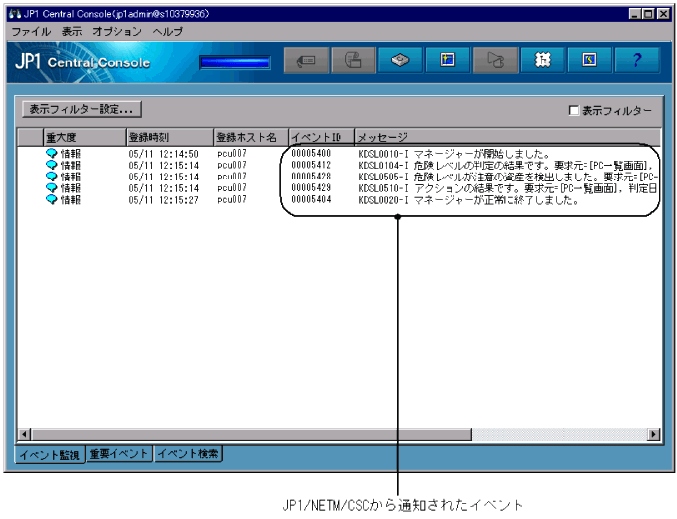Click the grayed folder launch toolbar icon
The width and height of the screenshot is (677, 519).
(x=495, y=60)
